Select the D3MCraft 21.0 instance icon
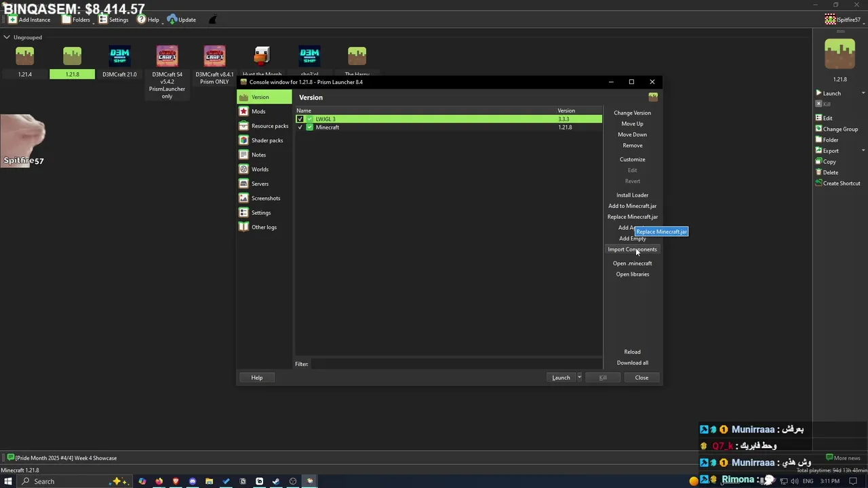This screenshot has height=488, width=868. tap(119, 57)
